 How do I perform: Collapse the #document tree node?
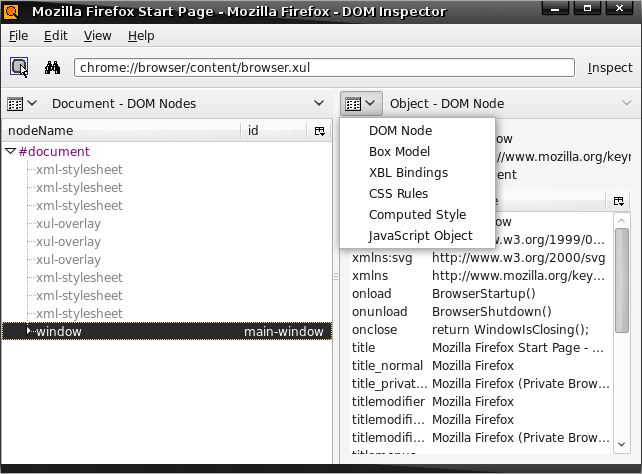(10, 151)
